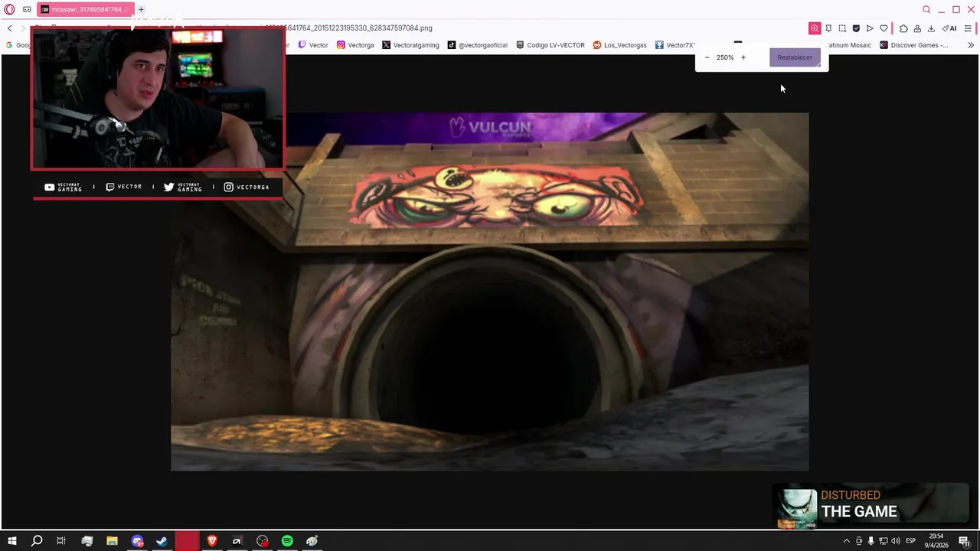Add page to bookmarks with heart icon

click(884, 28)
